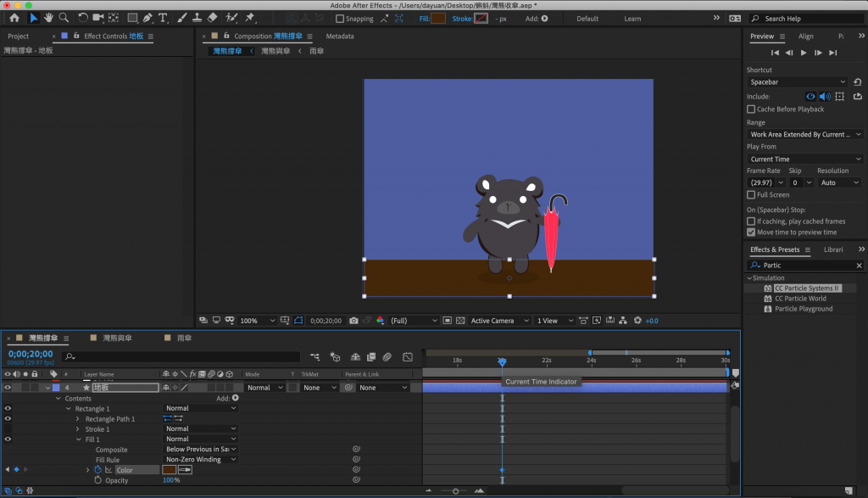
Task: Open the Frame Rate dropdown
Action: 766,182
